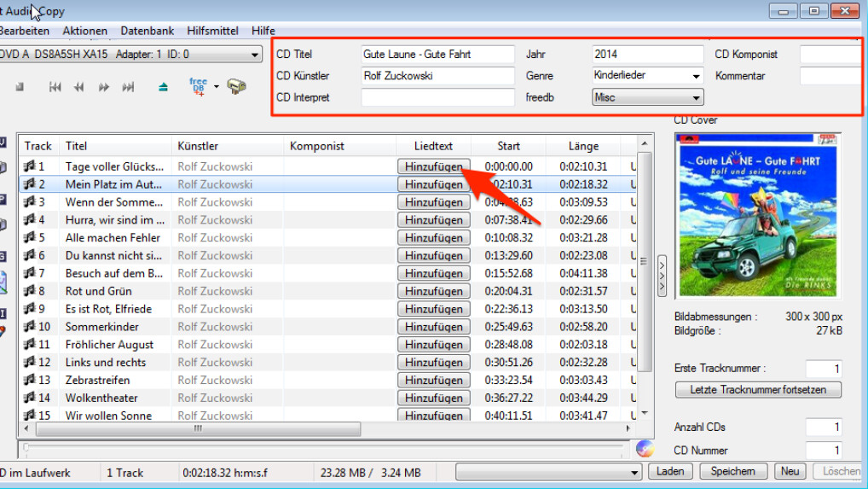The image size is (868, 489).
Task: Select track 1 music note icon
Action: pos(29,166)
